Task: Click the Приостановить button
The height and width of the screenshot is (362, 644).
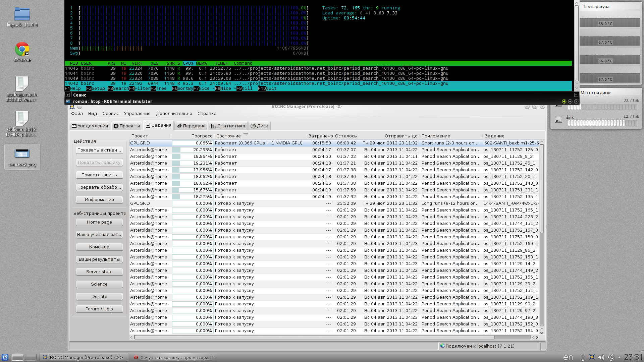Action: tap(99, 175)
